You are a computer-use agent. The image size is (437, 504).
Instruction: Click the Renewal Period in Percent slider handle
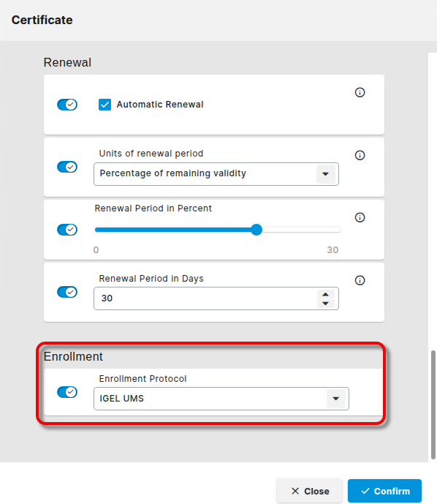coord(256,230)
